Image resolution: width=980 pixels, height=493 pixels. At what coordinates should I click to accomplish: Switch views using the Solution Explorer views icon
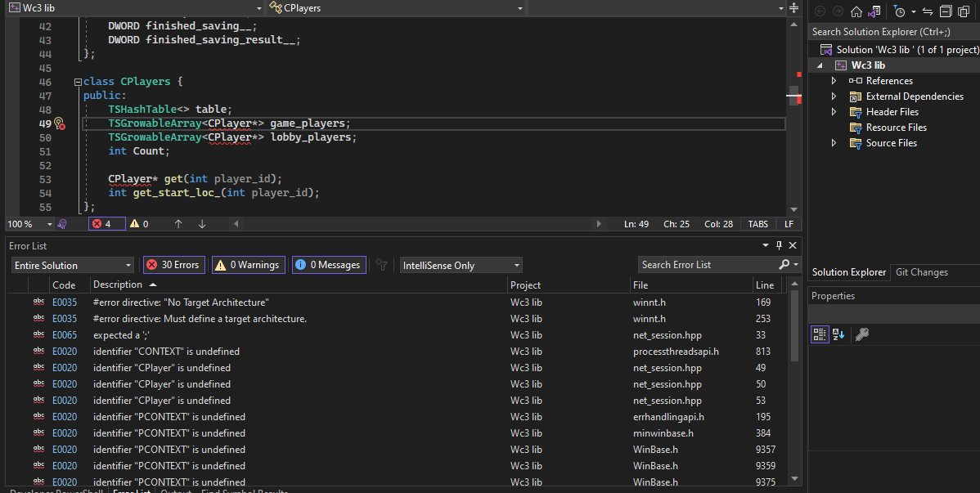click(875, 11)
